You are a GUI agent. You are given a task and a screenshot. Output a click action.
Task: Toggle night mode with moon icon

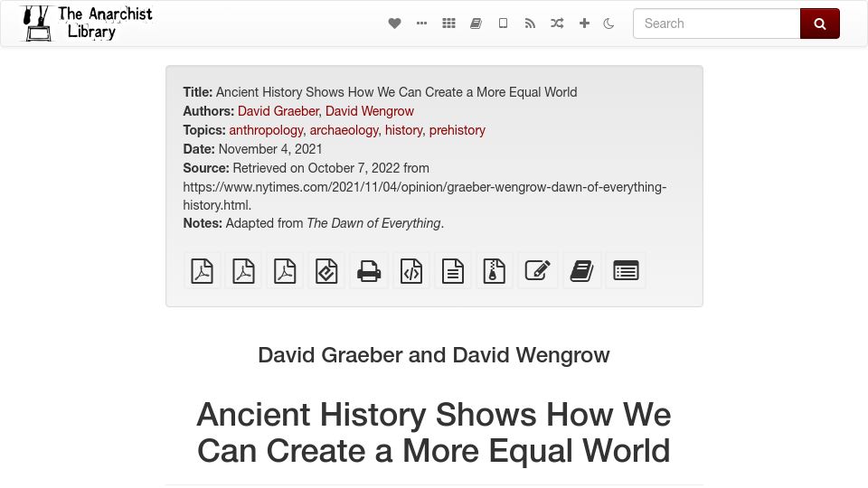pyautogui.click(x=609, y=23)
